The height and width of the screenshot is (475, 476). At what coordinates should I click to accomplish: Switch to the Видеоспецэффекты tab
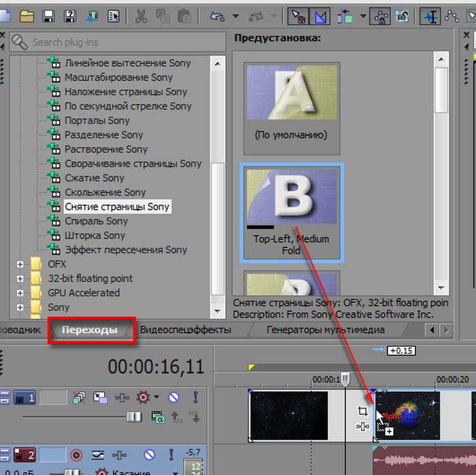click(x=185, y=330)
